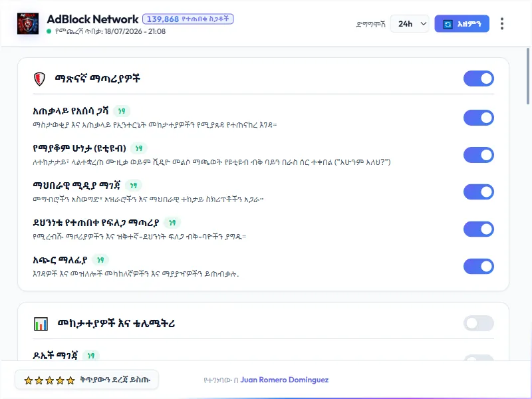This screenshot has height=399, width=532.
Task: Click the description under የማያቆም ሁነታ (ዩቲዩብ)
Action: (211, 162)
